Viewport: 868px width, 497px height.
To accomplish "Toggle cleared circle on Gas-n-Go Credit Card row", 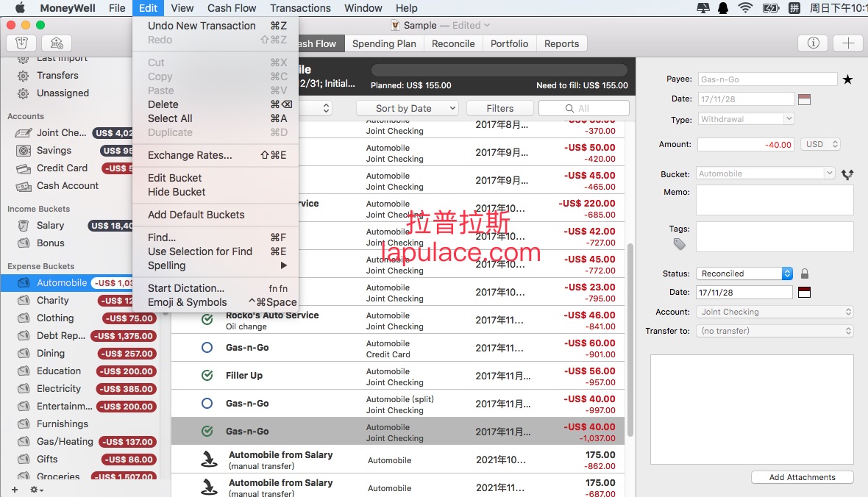I will (x=207, y=348).
